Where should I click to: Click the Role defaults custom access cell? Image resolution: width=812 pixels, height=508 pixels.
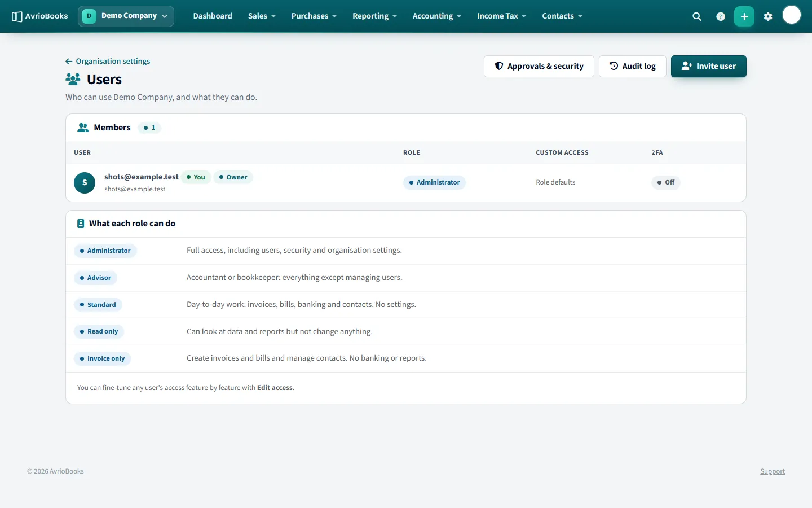[555, 182]
